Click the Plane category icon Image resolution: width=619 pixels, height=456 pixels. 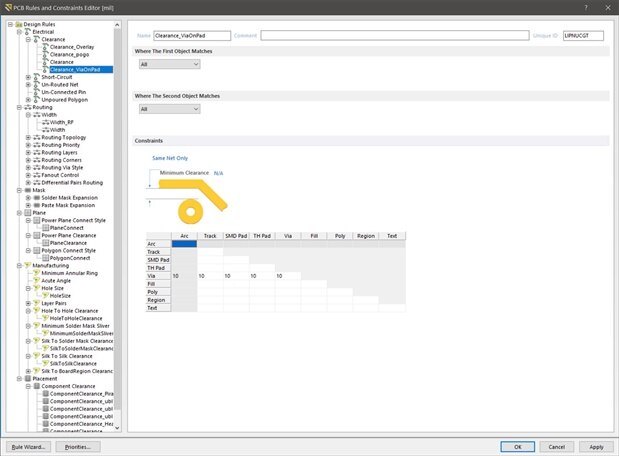[28, 213]
